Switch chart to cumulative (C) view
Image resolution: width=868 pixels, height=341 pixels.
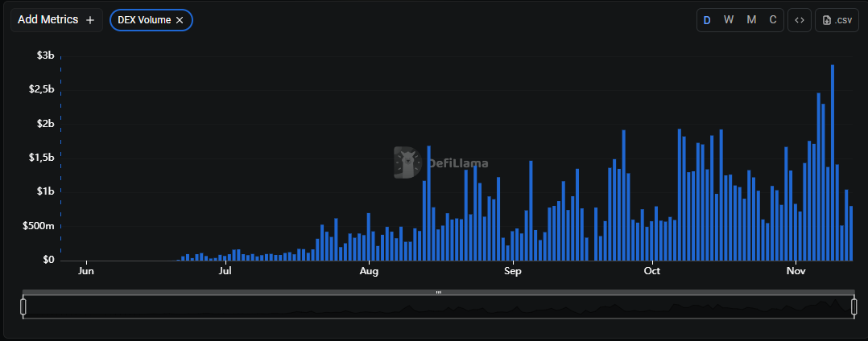coord(773,20)
